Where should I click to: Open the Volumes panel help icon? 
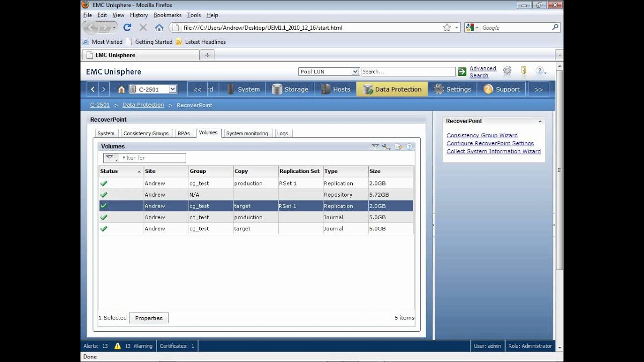pos(409,147)
